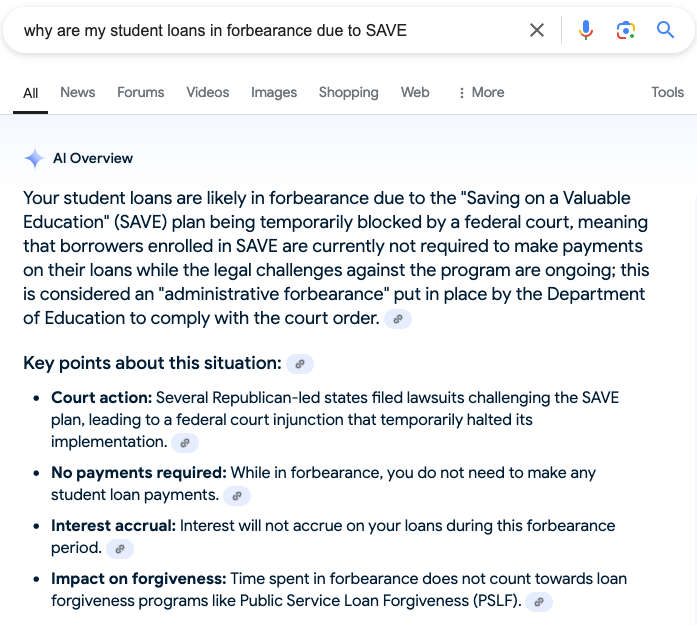Screen dimensions: 697x625
Task: Open source link after Interest accrual bullet
Action: click(x=120, y=549)
